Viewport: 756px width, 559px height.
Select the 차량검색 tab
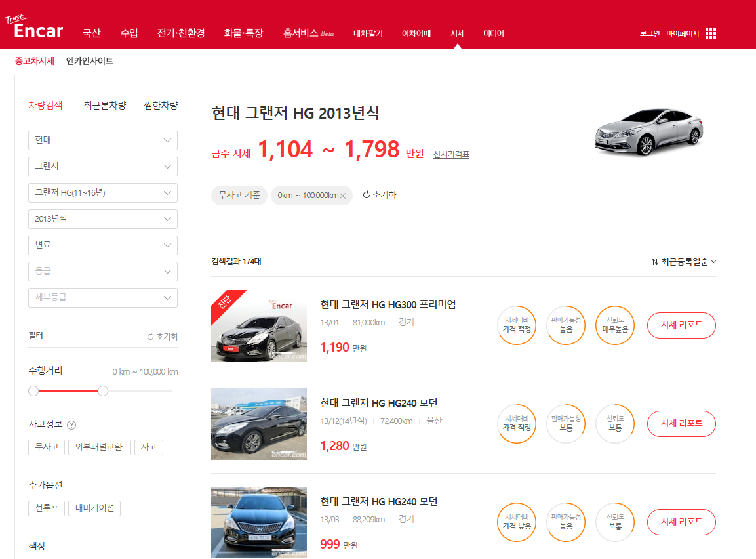pyautogui.click(x=45, y=105)
